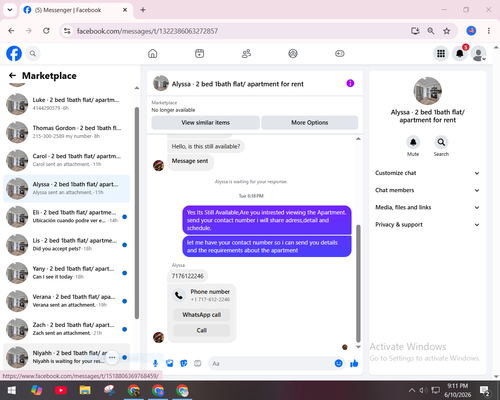Open the Friends icon in top navigation
The height and width of the screenshot is (400, 500).
click(x=246, y=53)
